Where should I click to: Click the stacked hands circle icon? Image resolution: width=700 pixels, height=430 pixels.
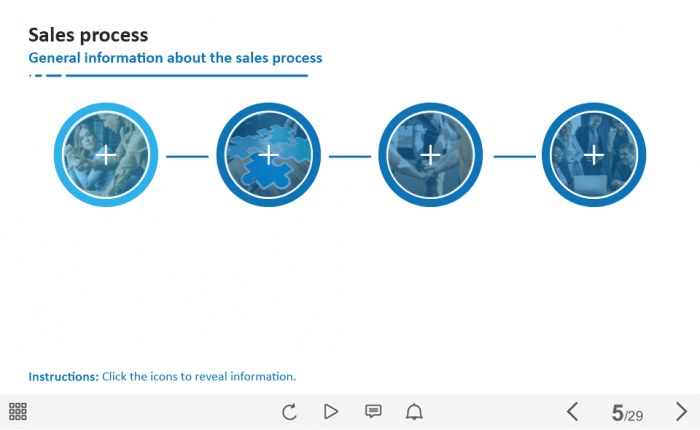[x=430, y=155]
